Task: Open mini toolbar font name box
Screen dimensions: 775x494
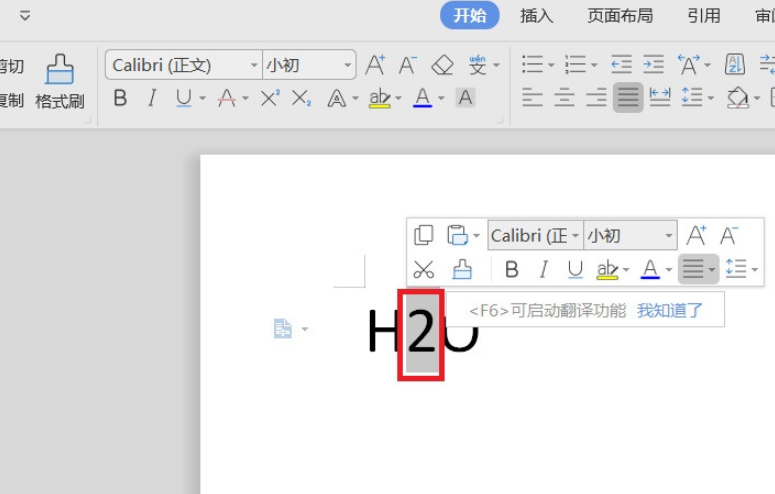Action: click(x=535, y=235)
